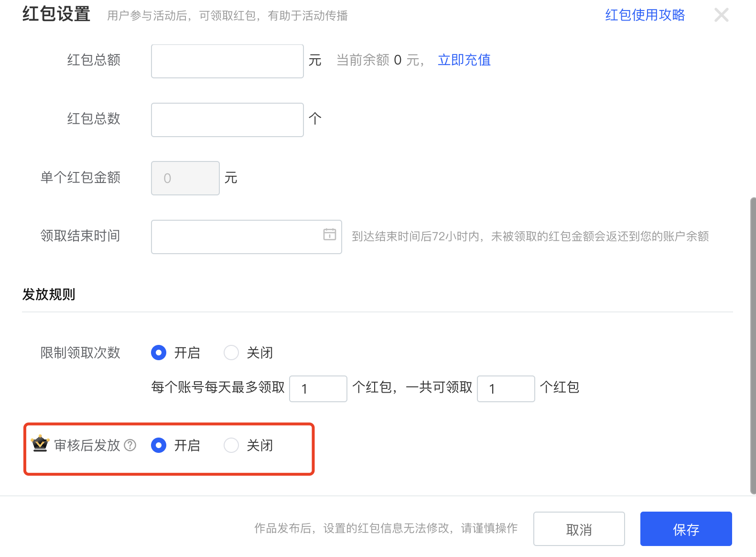
Task: Click the calendar icon in end time field
Action: pos(330,235)
